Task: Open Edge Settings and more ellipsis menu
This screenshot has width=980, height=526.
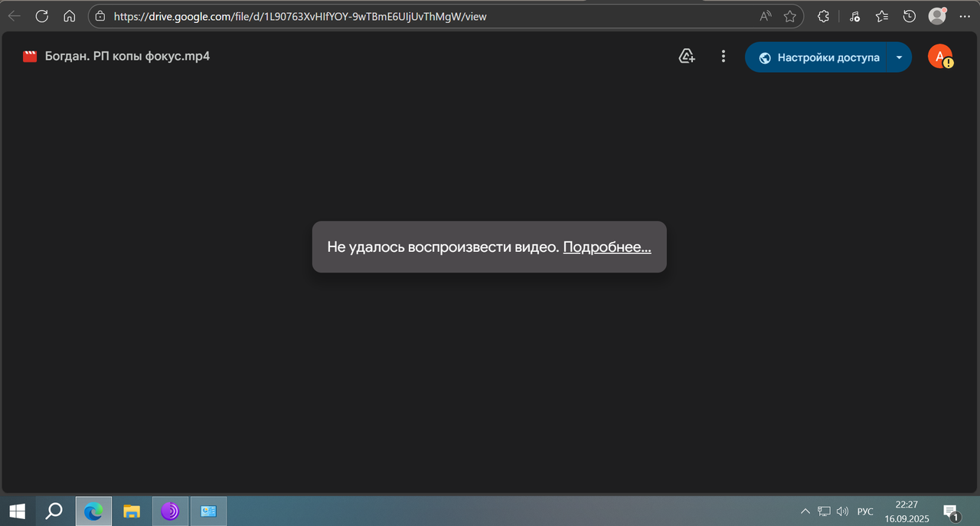Action: tap(964, 16)
